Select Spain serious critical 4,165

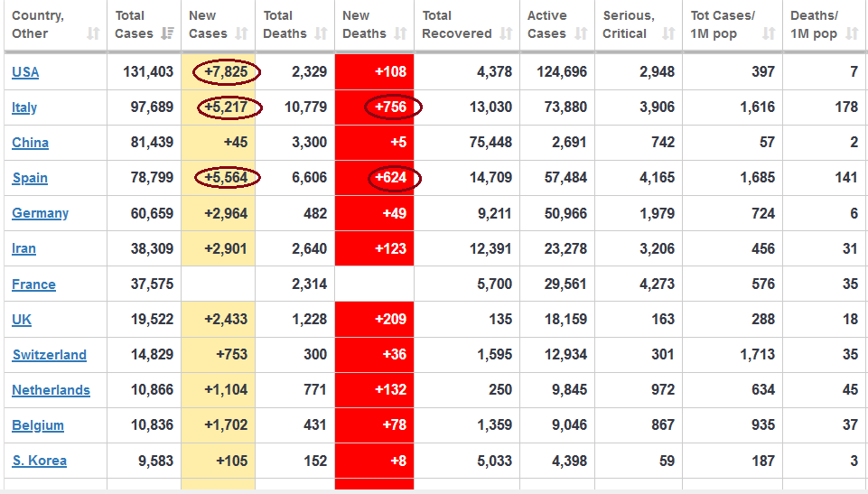click(657, 178)
